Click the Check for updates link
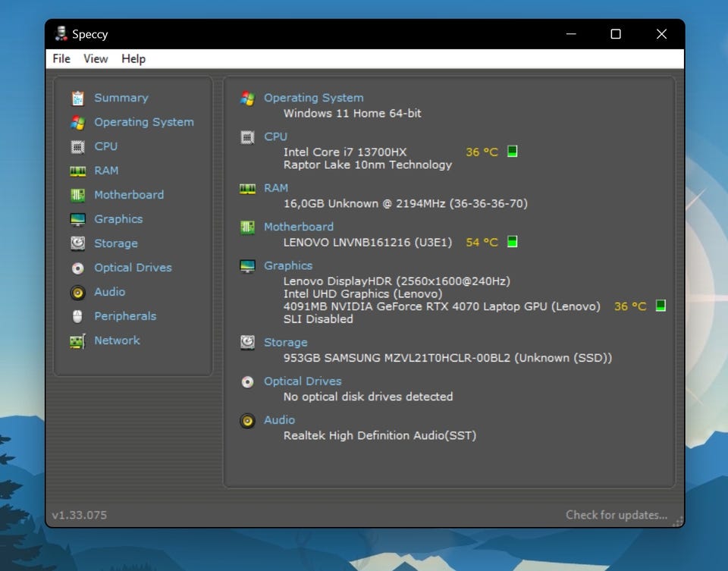 coord(616,515)
